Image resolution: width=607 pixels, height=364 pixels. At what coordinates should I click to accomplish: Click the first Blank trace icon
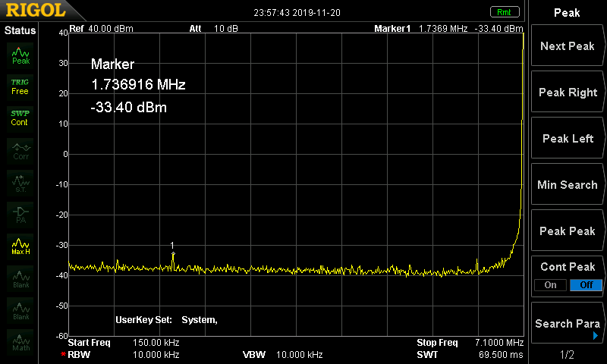(20, 278)
